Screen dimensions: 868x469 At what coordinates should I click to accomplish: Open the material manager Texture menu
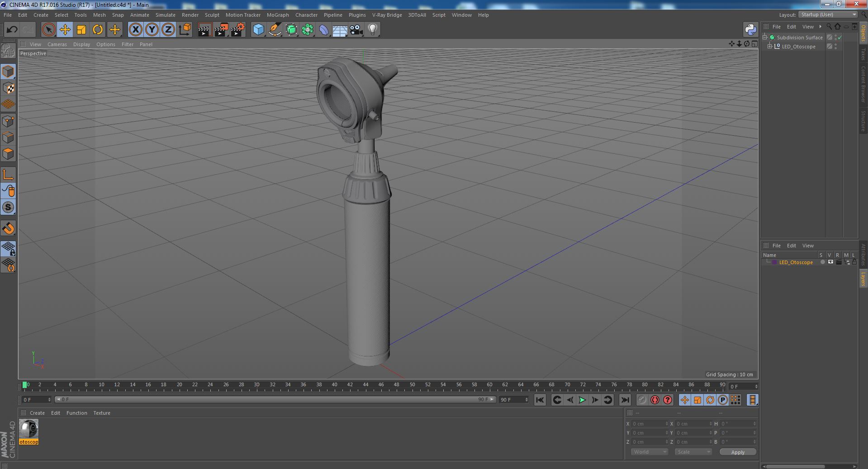coord(102,413)
